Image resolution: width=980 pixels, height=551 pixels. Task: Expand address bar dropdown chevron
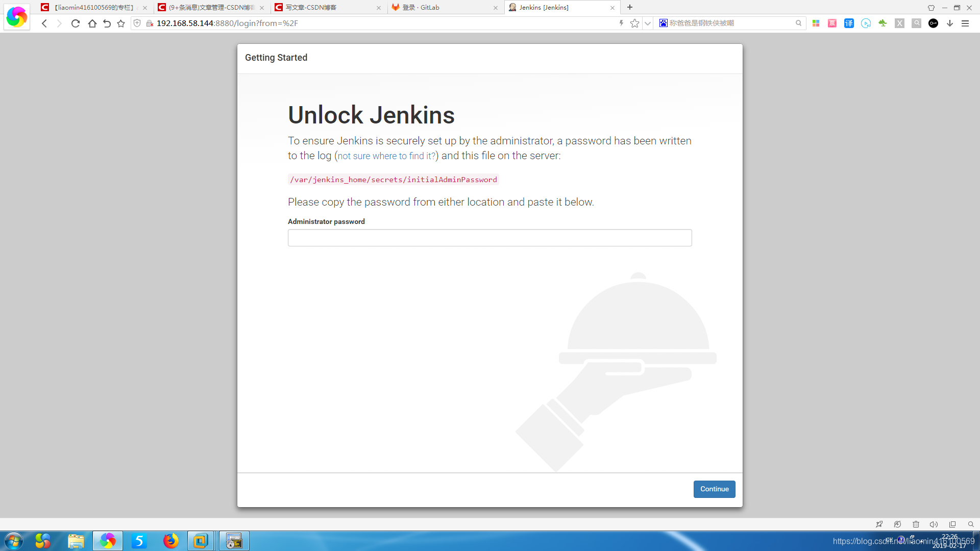[x=648, y=23]
